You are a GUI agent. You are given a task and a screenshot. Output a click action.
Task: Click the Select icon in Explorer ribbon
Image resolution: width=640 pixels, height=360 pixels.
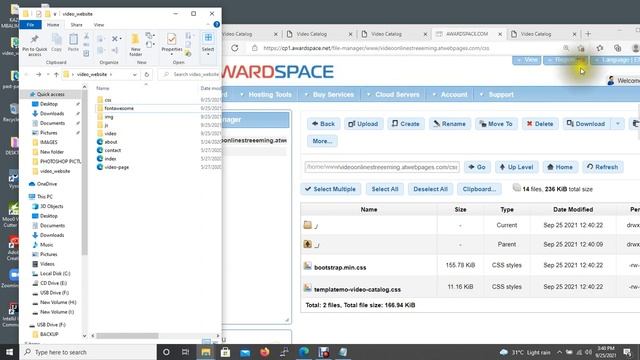[x=208, y=42]
